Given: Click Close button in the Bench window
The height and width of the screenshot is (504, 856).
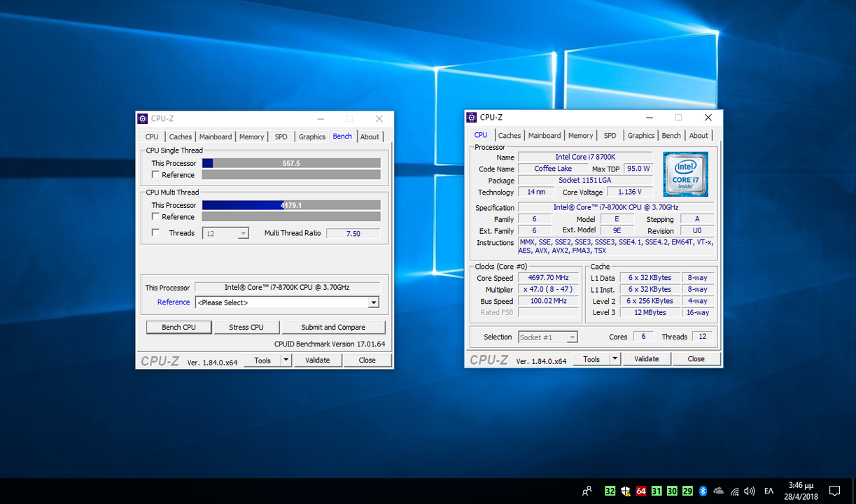Looking at the screenshot, I should 367,360.
